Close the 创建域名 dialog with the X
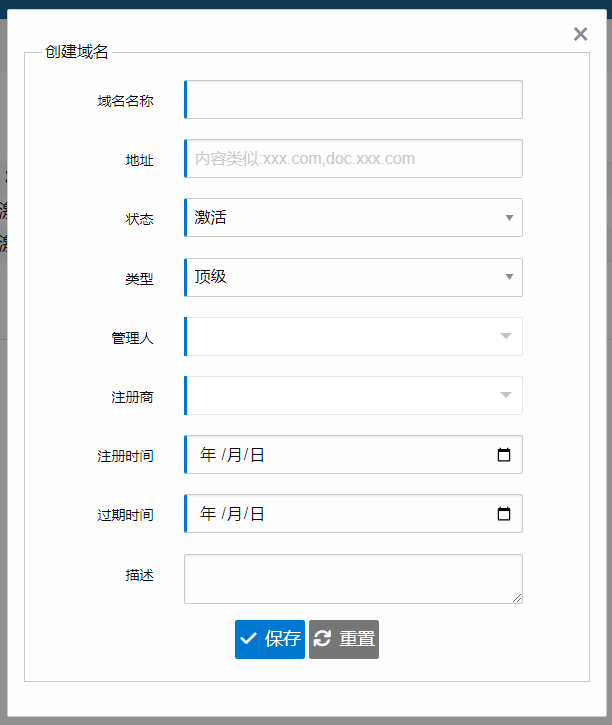The width and height of the screenshot is (612, 725). click(x=580, y=34)
